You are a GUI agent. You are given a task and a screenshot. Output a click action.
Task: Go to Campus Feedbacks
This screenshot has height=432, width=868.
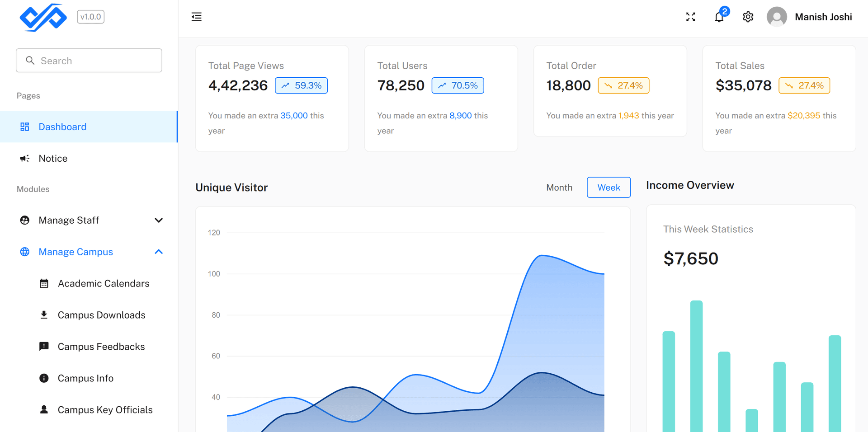click(x=89, y=347)
